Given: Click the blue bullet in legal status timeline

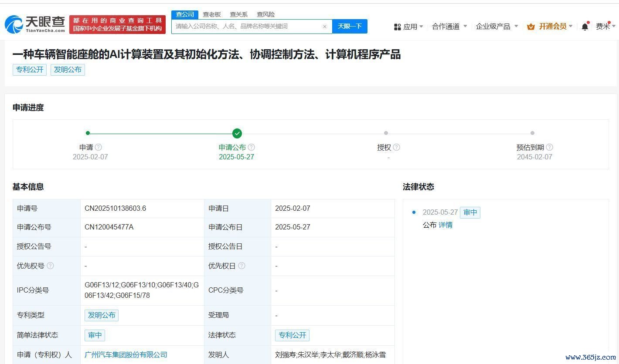Looking at the screenshot, I should [414, 212].
